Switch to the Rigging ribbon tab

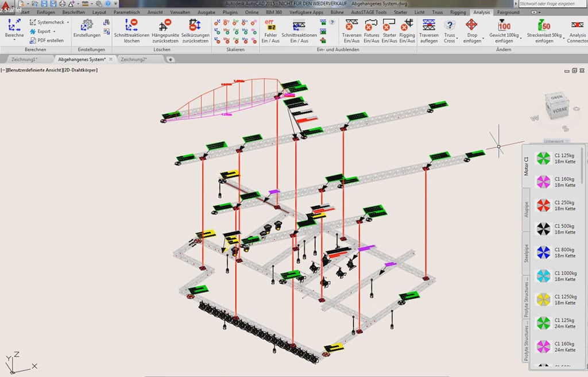tap(458, 12)
